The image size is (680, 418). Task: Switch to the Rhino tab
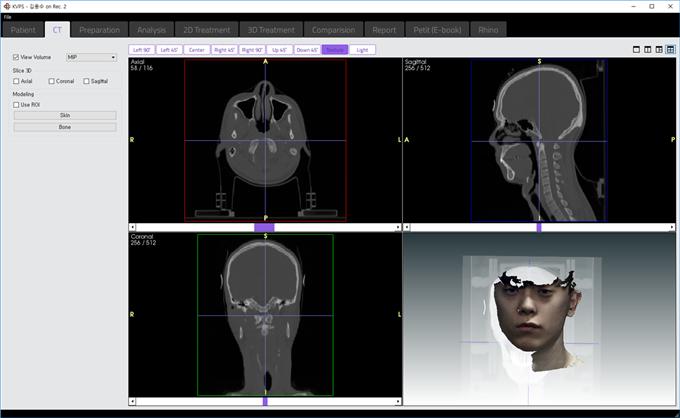(488, 30)
